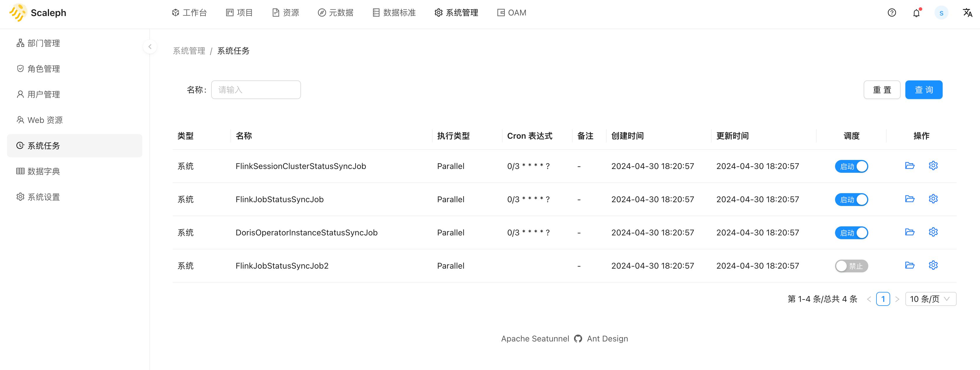Open 资源 top menu
Screen dimensions: 980x370
coord(286,13)
